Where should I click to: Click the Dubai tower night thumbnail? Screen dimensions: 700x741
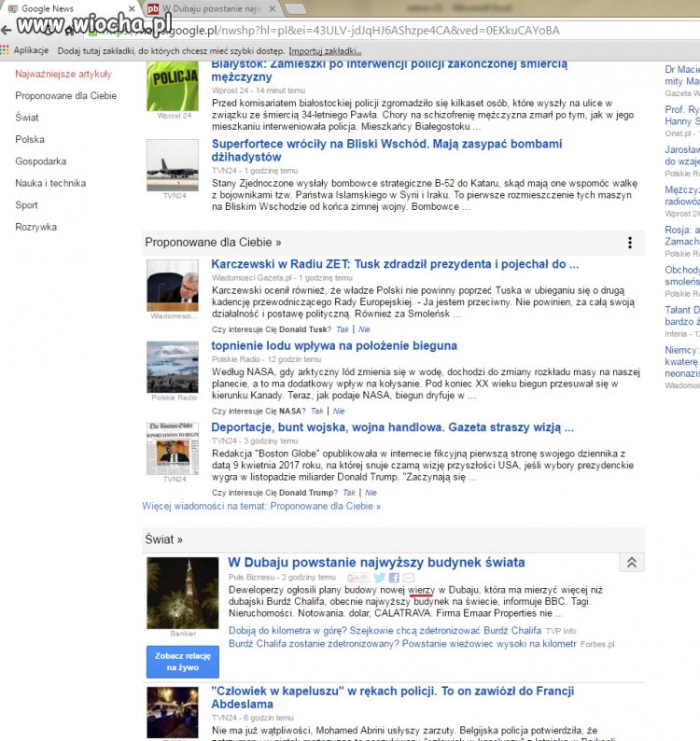pyautogui.click(x=182, y=594)
